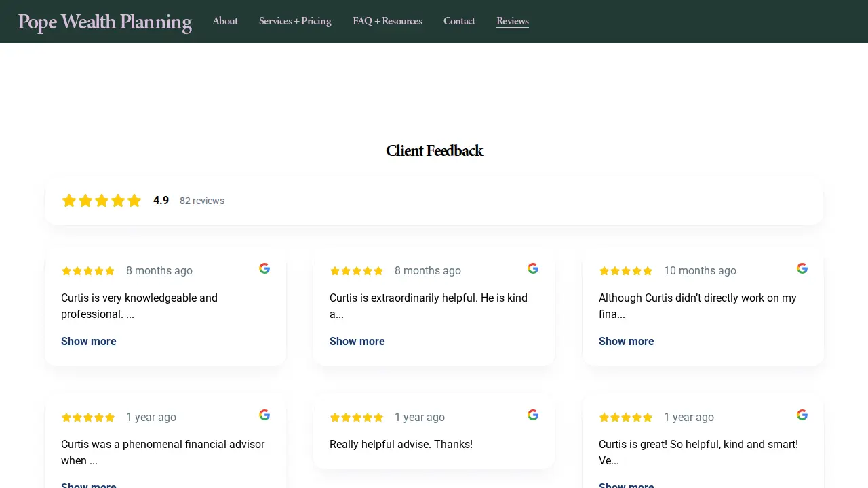The height and width of the screenshot is (488, 868).
Task: Select the Reviews nav link
Action: [x=513, y=21]
